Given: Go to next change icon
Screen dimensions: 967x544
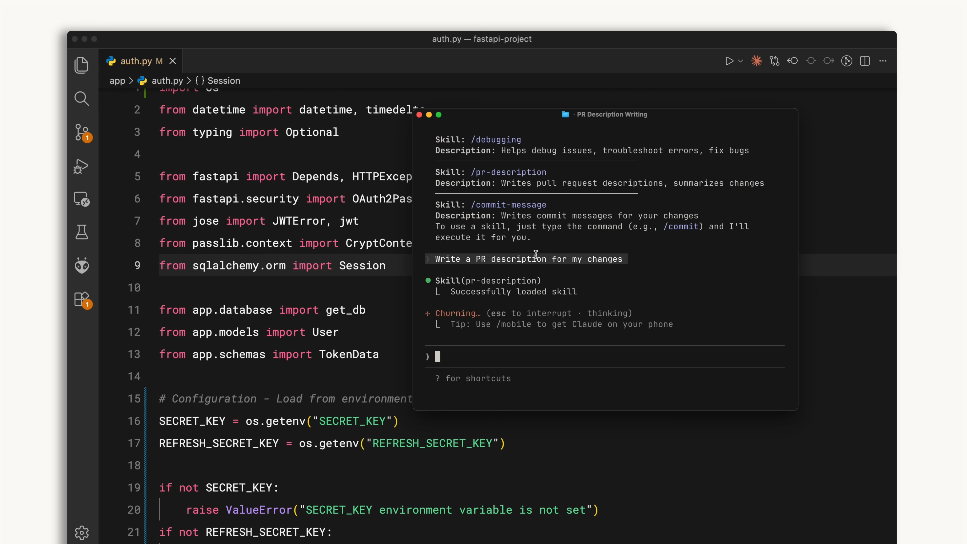Looking at the screenshot, I should (829, 61).
